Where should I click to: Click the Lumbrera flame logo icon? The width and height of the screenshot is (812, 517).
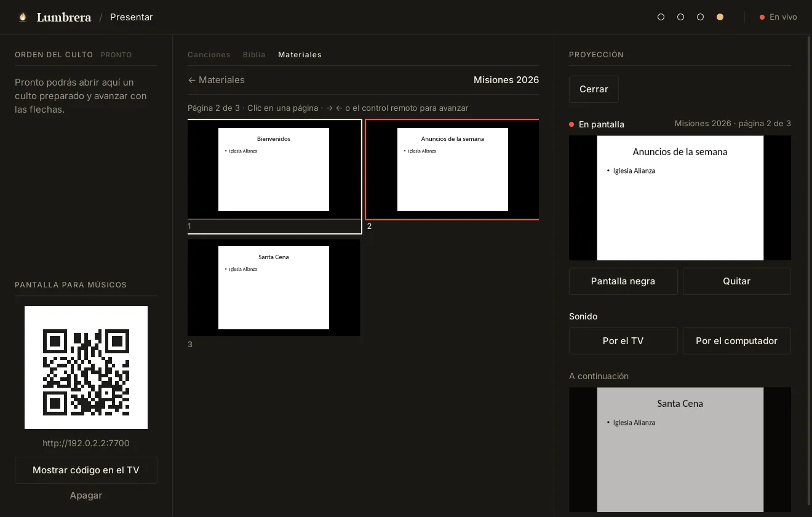[23, 17]
